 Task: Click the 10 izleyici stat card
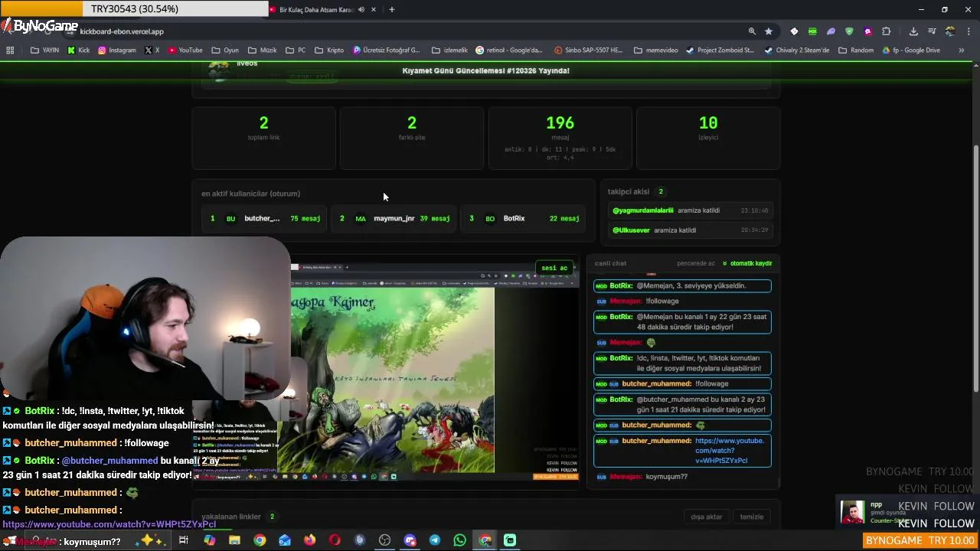point(708,138)
